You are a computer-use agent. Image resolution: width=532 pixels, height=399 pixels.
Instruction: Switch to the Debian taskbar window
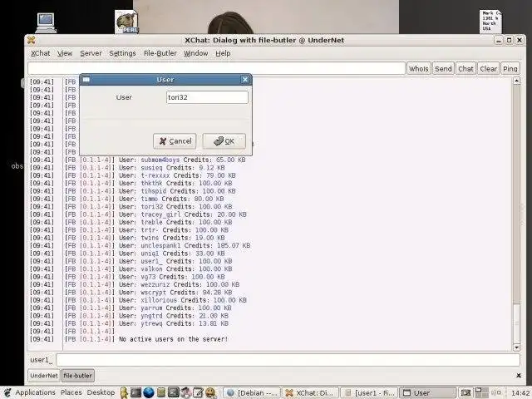pyautogui.click(x=252, y=393)
